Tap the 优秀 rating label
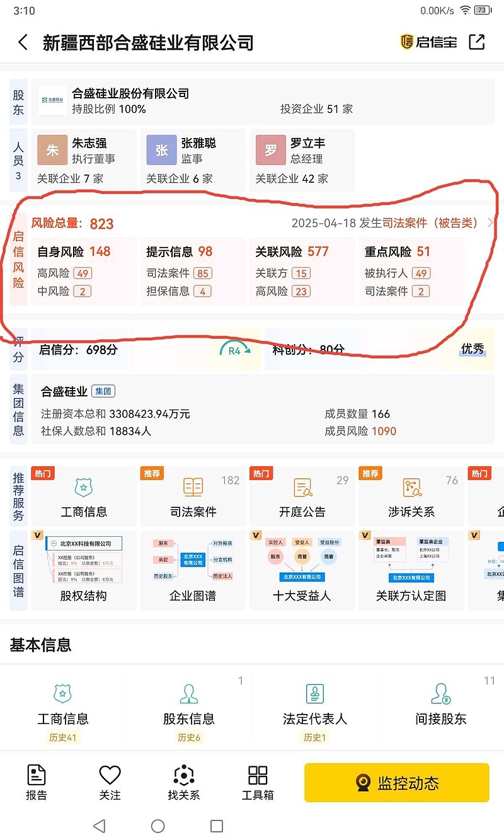This screenshot has width=504, height=840. coord(472,348)
